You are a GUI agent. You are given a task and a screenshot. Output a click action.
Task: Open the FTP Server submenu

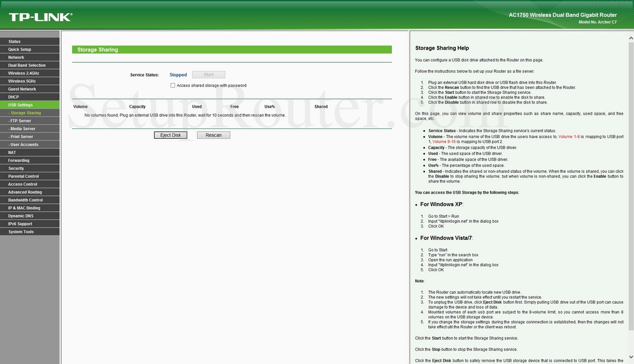(30, 121)
